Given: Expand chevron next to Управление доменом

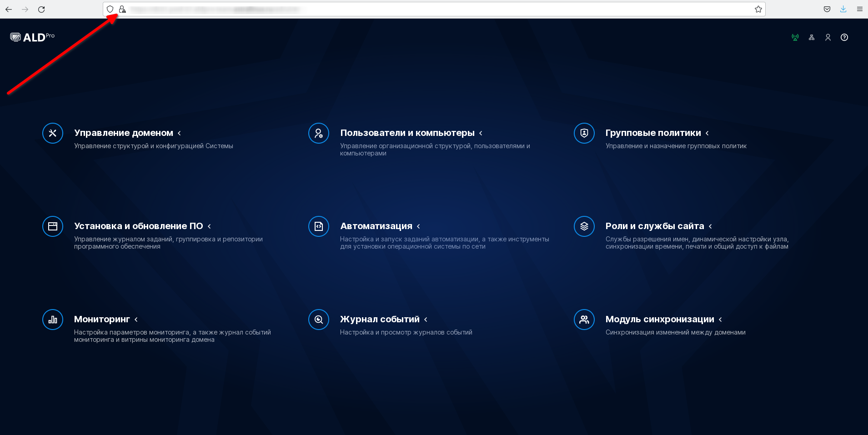Looking at the screenshot, I should click(180, 133).
